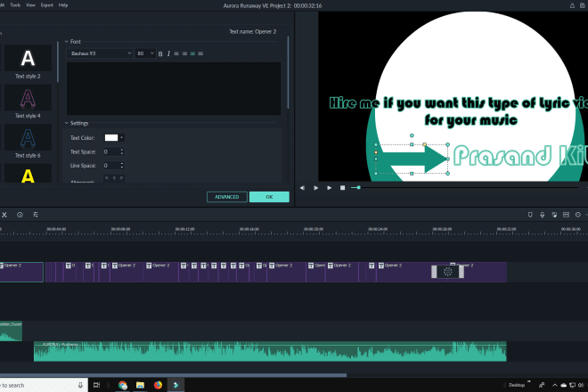
Task: Click the clock speed icon in the timeline toolbar
Action: coord(20,215)
